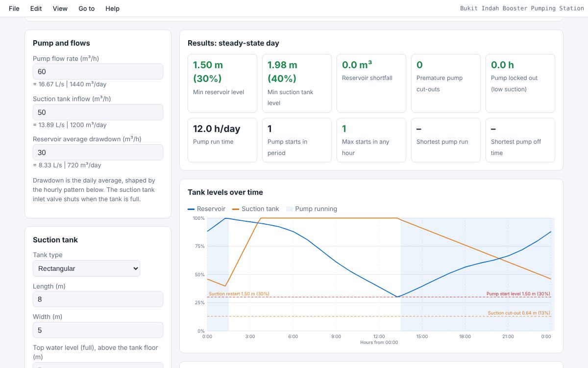Focus the Suction tank inflow input
The image size is (588, 368).
[x=98, y=112]
